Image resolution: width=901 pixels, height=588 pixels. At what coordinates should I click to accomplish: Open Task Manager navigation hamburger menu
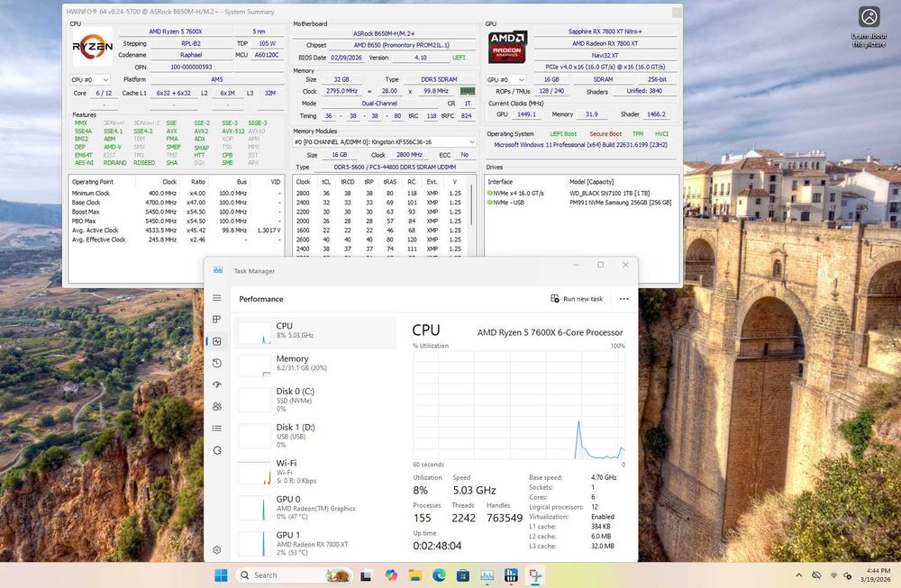(216, 297)
